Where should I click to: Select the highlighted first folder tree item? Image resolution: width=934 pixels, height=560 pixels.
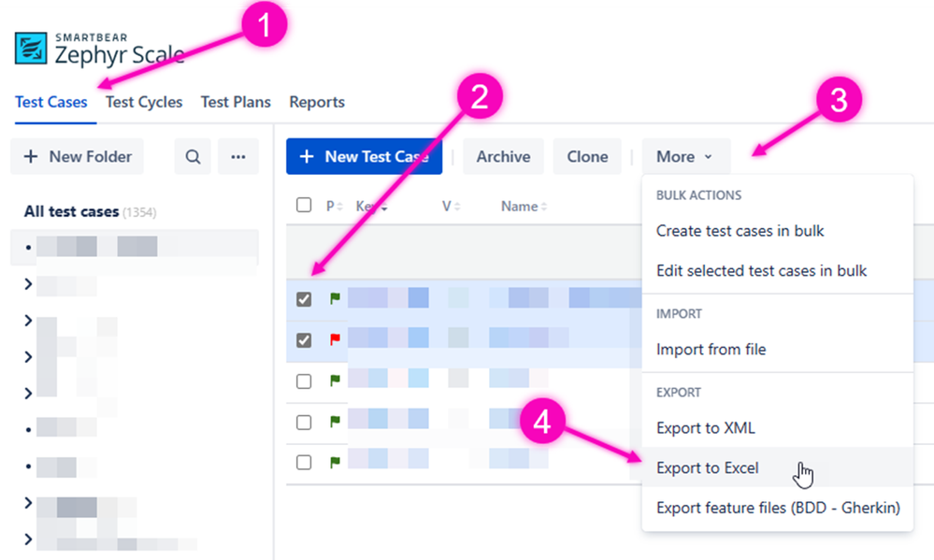(135, 247)
